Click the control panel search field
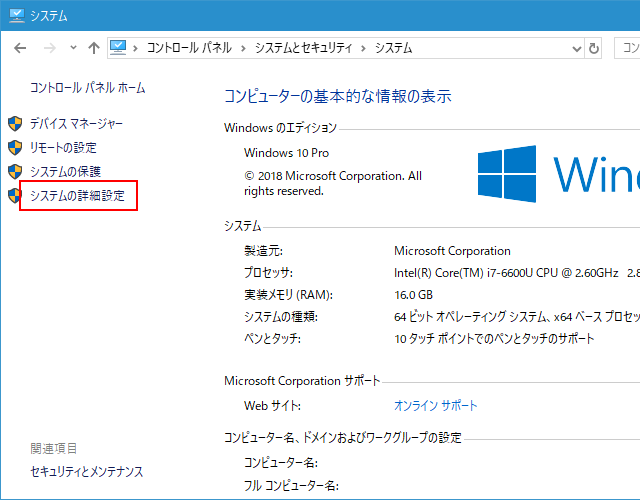This screenshot has width=640, height=500. (x=627, y=48)
